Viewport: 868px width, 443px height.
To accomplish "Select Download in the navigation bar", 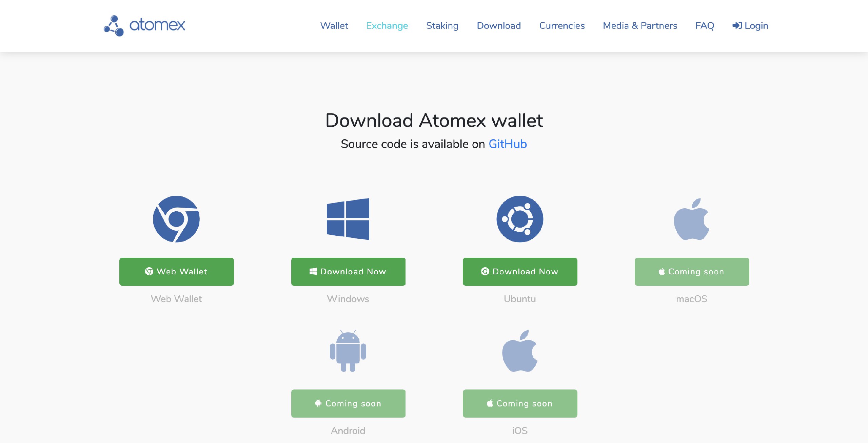I will (499, 25).
